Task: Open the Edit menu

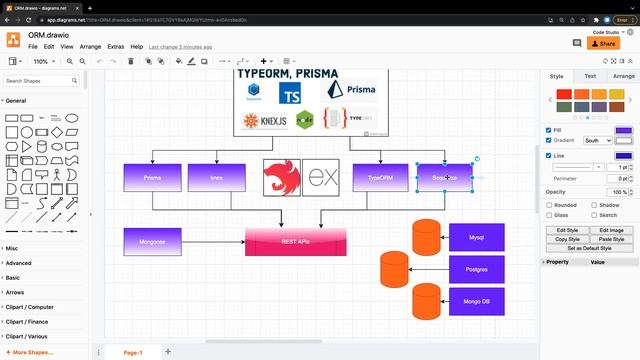Action: click(x=49, y=47)
